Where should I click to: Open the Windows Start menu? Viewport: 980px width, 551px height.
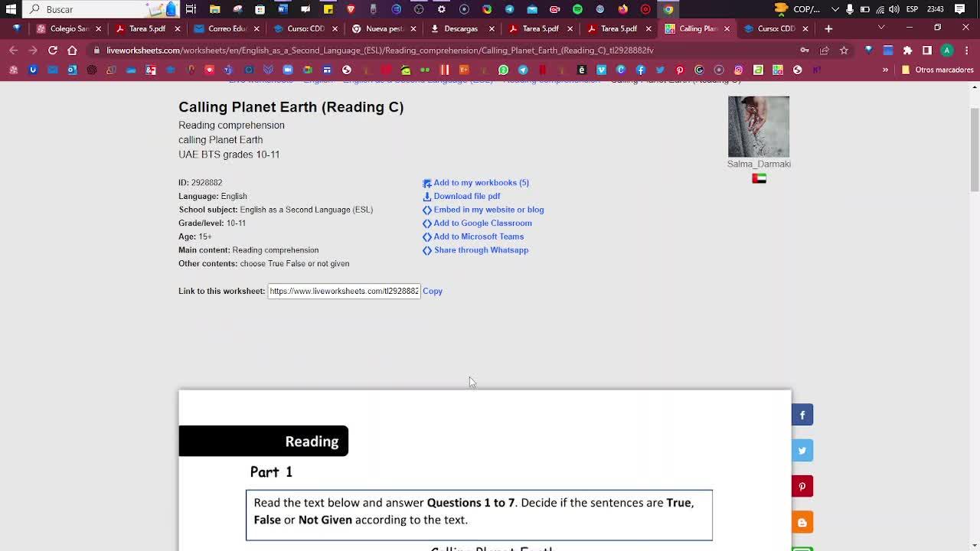pos(11,9)
